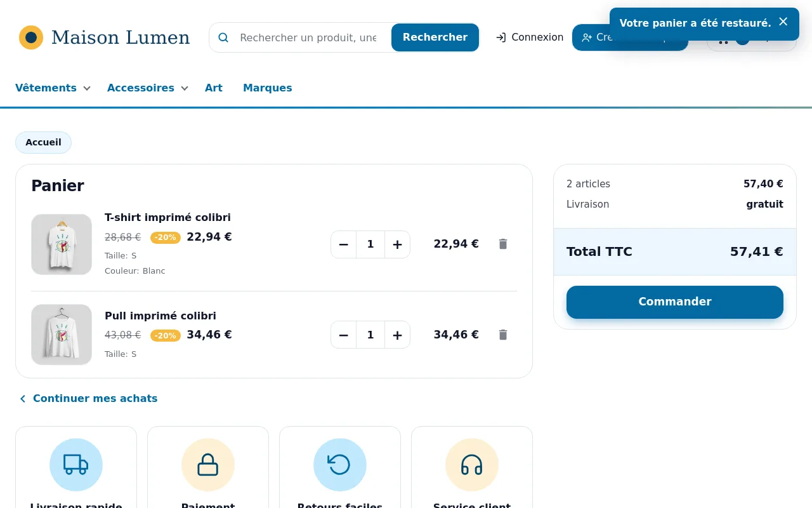
Task: Decrease the T-shirt imprimé colibri quantity with minus
Action: (x=344, y=244)
